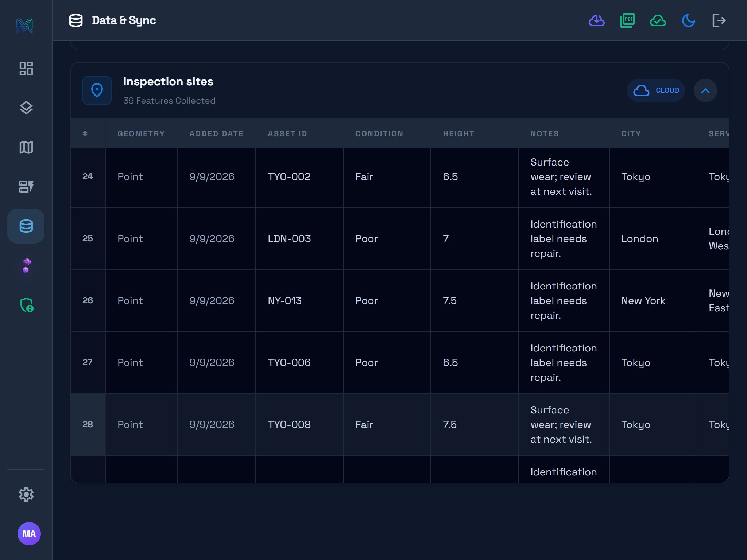Open the forms lightning icon in sidebar
The height and width of the screenshot is (560, 747).
(26, 186)
